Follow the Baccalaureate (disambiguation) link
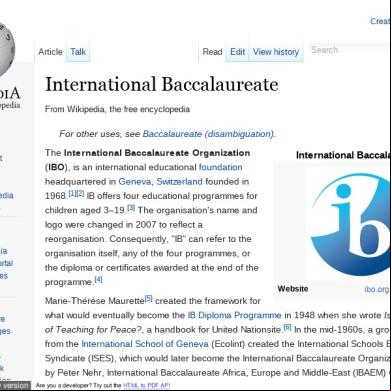This screenshot has height=391, width=391. 209,134
